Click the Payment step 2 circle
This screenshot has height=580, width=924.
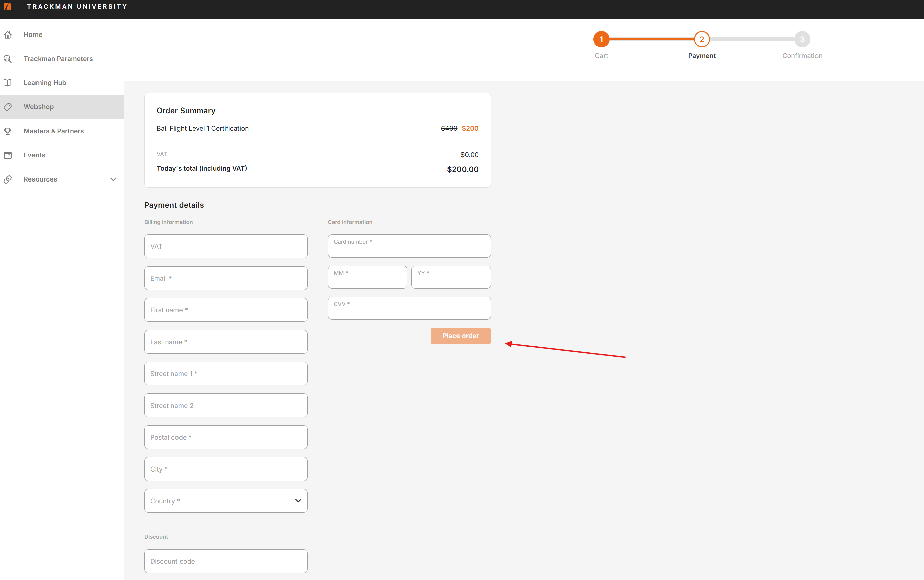pyautogui.click(x=702, y=39)
